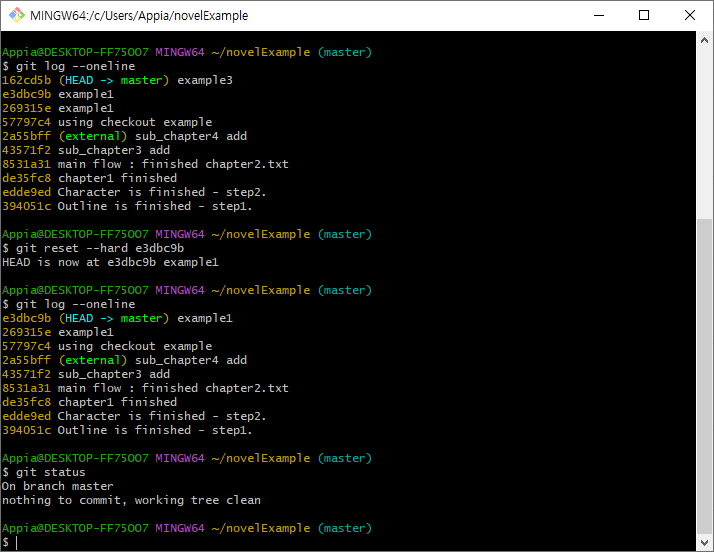
Task: Click the scrollbar up arrow
Action: pos(704,40)
